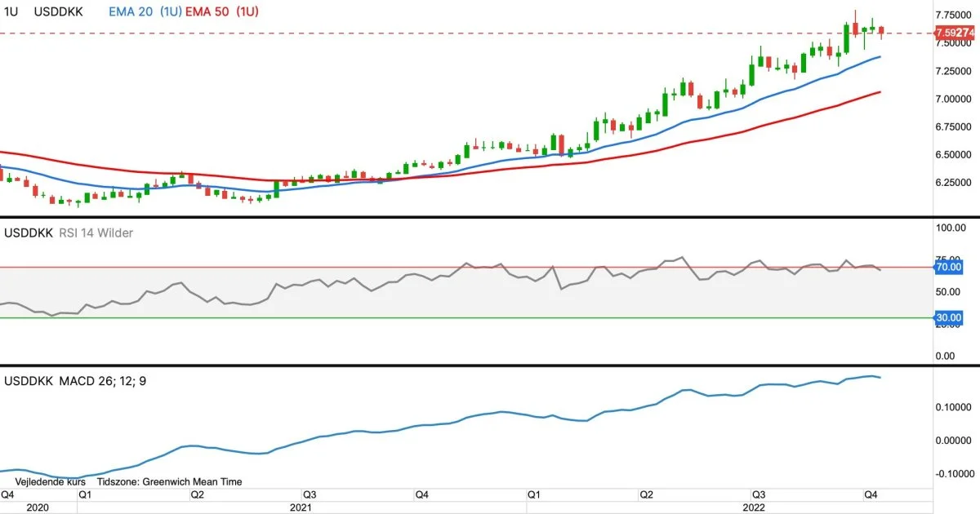The height and width of the screenshot is (514, 980).
Task: Open the 1U timeframe selector
Action: click(x=11, y=13)
